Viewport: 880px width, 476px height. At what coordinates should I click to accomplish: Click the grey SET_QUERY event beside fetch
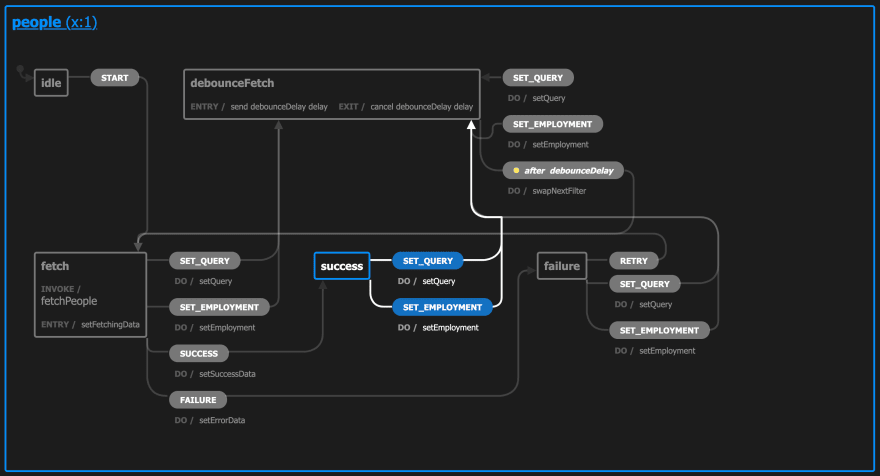pos(204,261)
